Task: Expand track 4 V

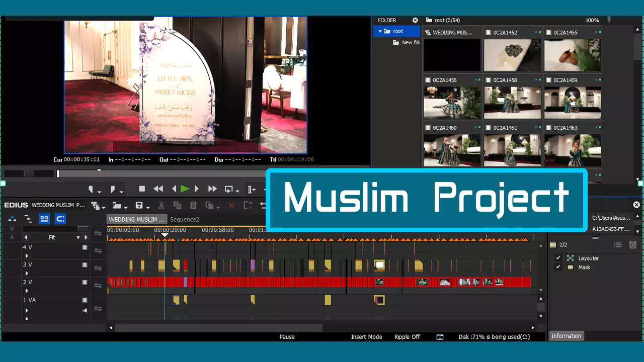Action: pos(27,256)
